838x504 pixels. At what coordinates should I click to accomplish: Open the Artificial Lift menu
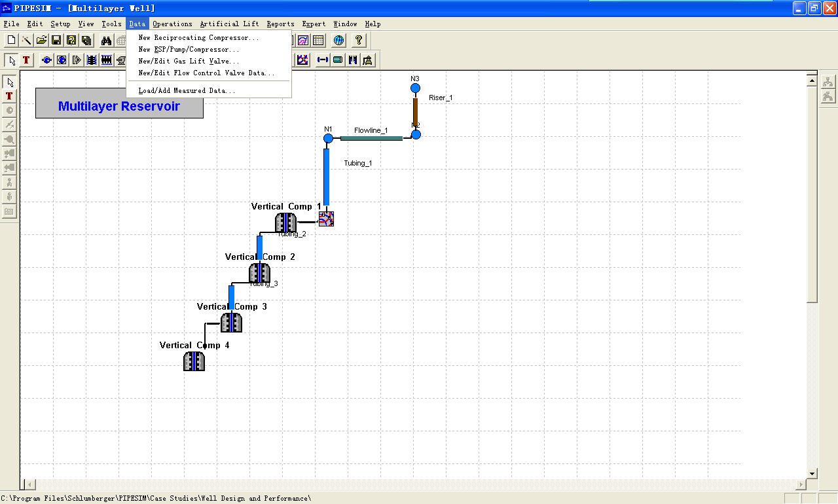click(x=229, y=24)
